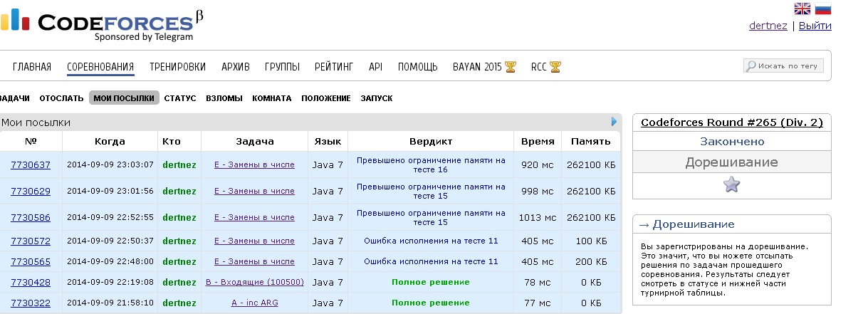Open the ТРЕНИРОВКИ menu item
This screenshot has height=314, width=868.
click(177, 67)
